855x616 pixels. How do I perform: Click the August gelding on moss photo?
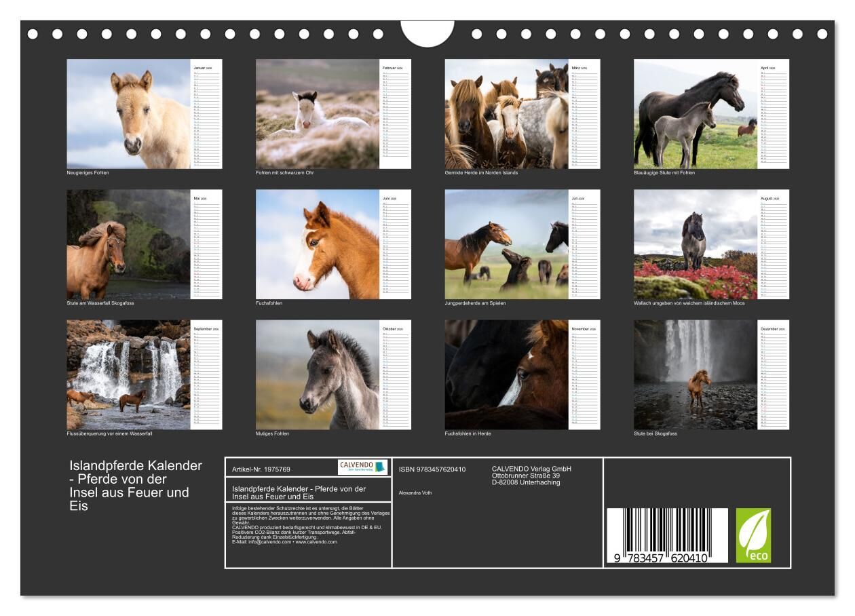[696, 244]
